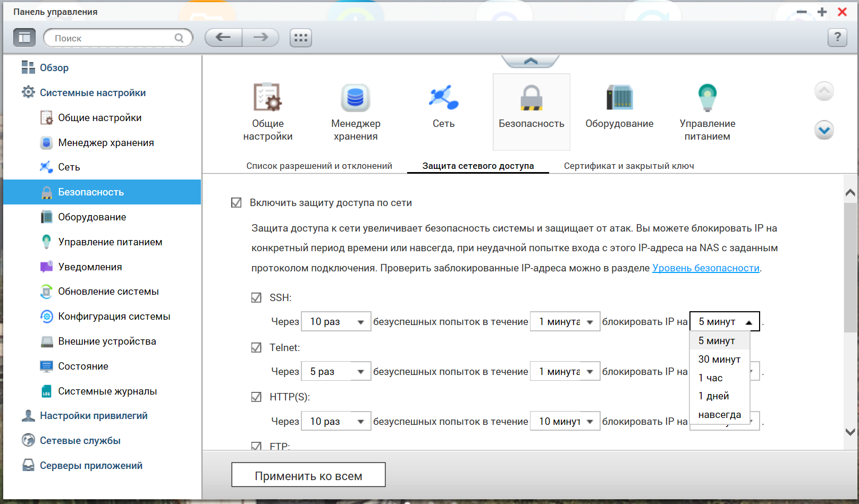Choose навсегда option in dropdown list
Screen dimensions: 859x504
[x=720, y=414]
